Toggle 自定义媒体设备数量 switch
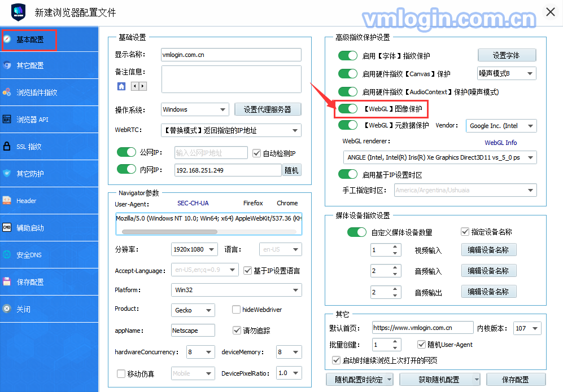Screen dimensions: 563x392 (x=356, y=232)
